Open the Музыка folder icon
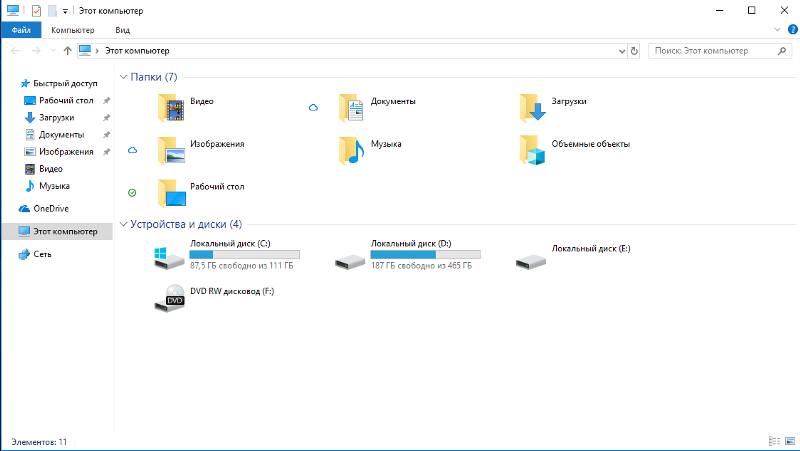This screenshot has height=451, width=800. (x=352, y=151)
